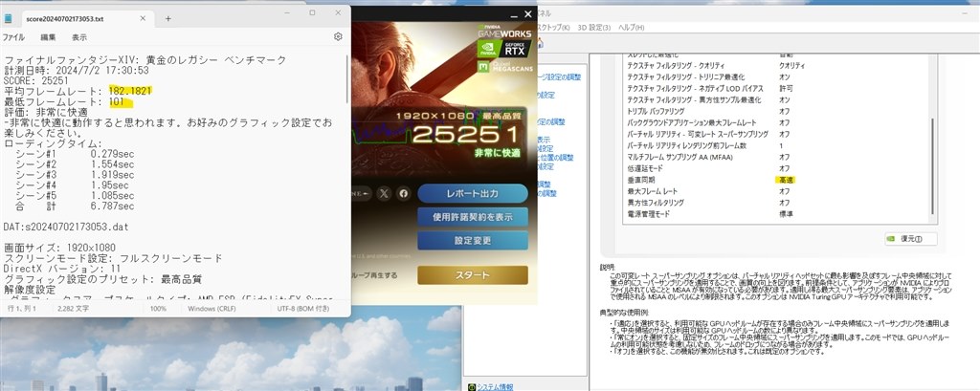
Task: Click the 復元 button in NVIDIA panel
Action: (x=911, y=239)
